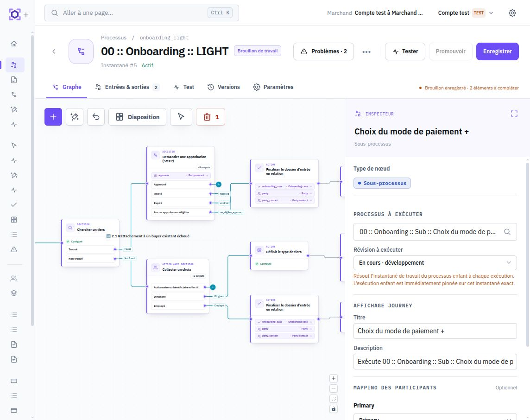Open the Problèmes 2 issues button
The image size is (530, 420).
point(323,51)
